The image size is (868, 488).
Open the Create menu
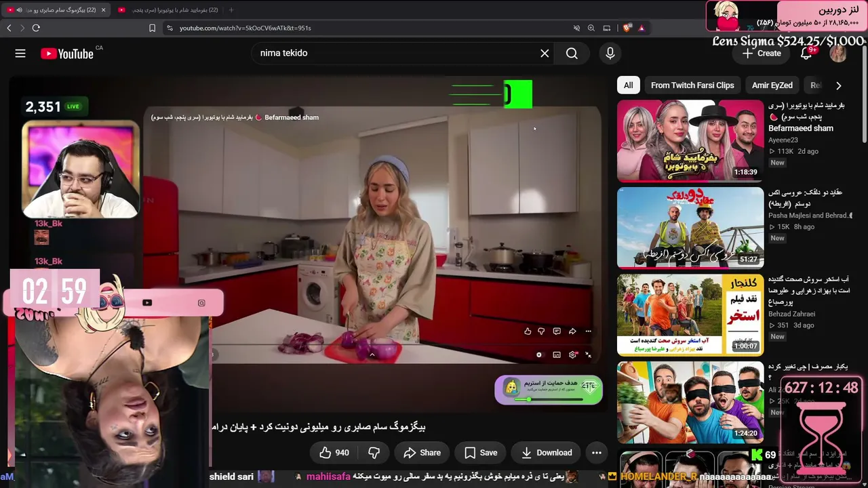(x=762, y=54)
